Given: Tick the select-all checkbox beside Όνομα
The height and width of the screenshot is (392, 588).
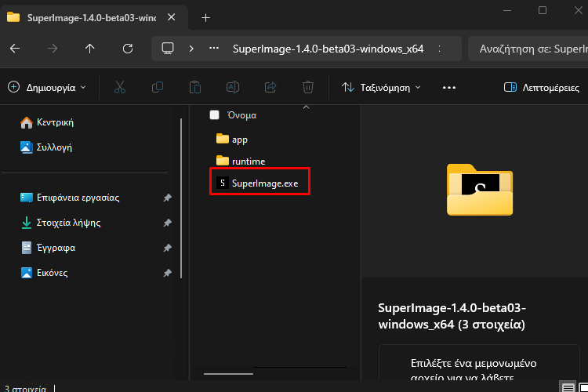Looking at the screenshot, I should (215, 114).
